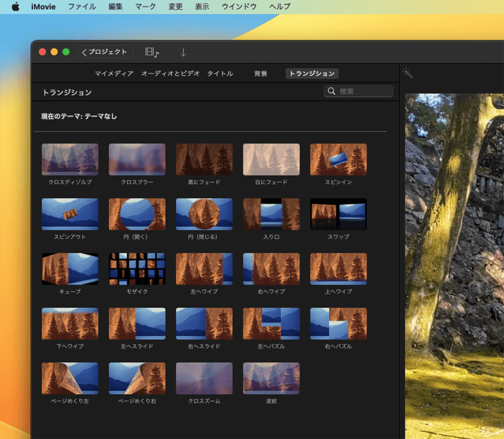Switch to the オーディオとビデオ tab

170,73
